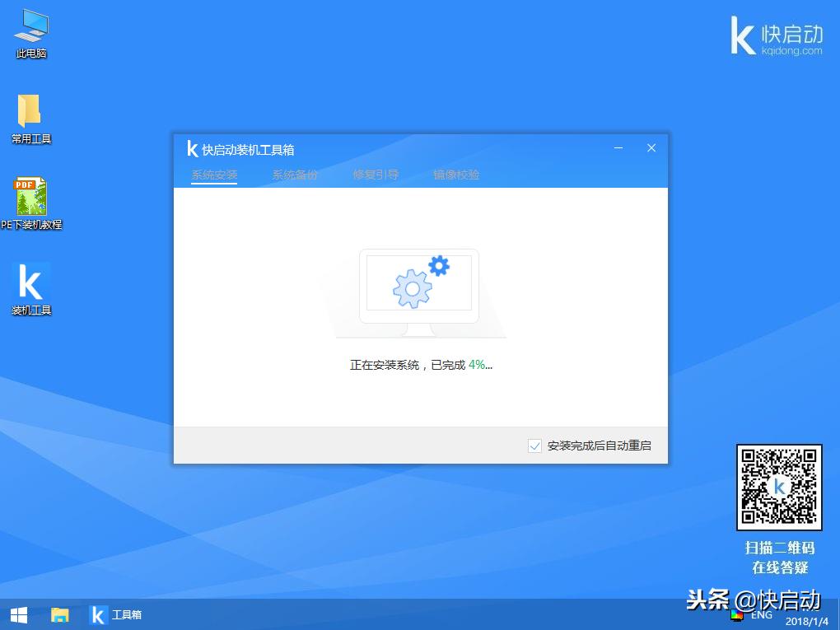
Task: Click the QR code for online support
Action: pyautogui.click(x=778, y=488)
